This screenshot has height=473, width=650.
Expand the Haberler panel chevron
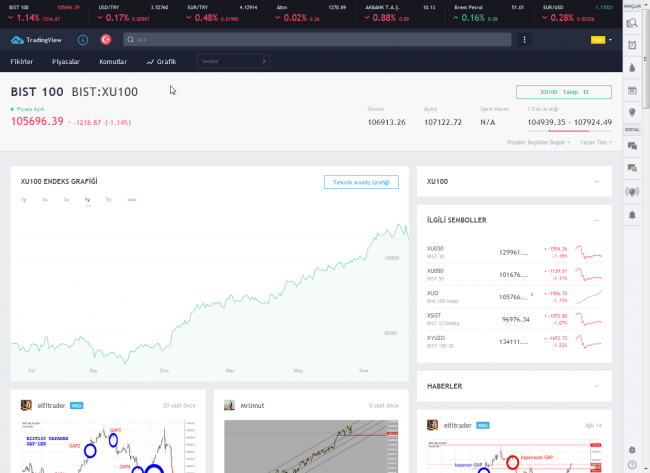point(597,386)
